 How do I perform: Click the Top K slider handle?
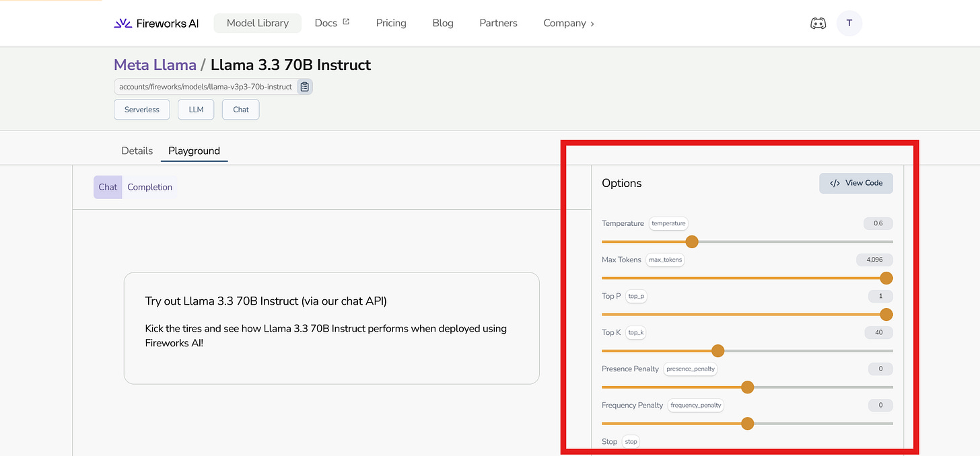717,350
